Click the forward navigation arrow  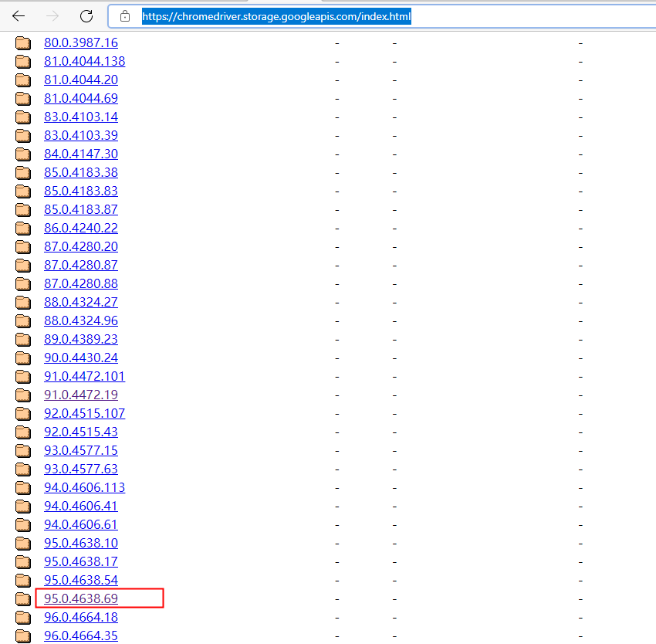click(x=52, y=16)
